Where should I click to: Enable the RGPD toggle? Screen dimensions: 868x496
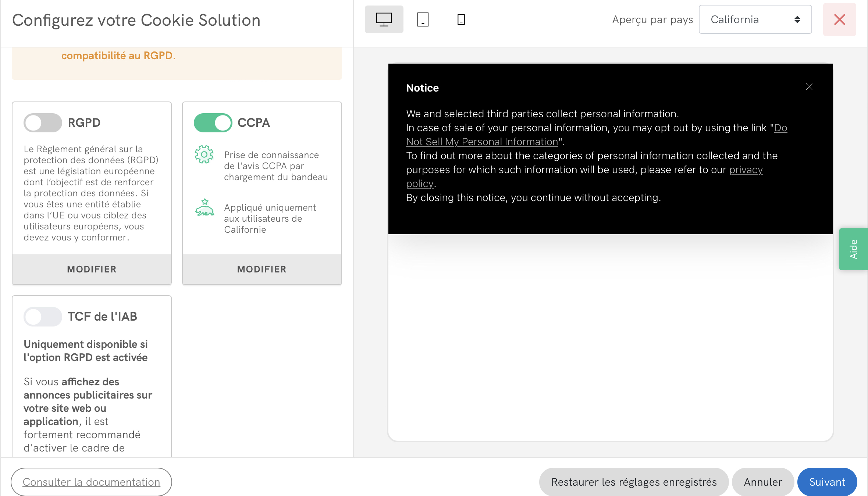click(43, 123)
